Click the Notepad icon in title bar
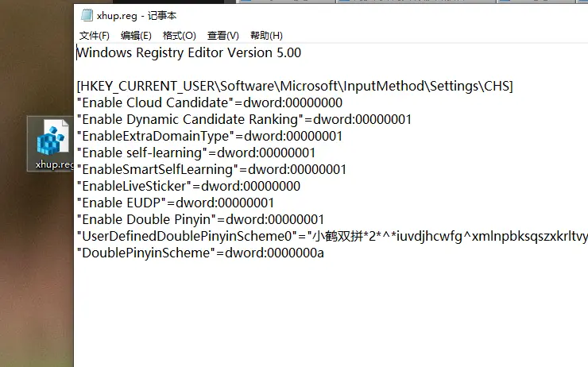The height and width of the screenshot is (367, 588). 85,15
